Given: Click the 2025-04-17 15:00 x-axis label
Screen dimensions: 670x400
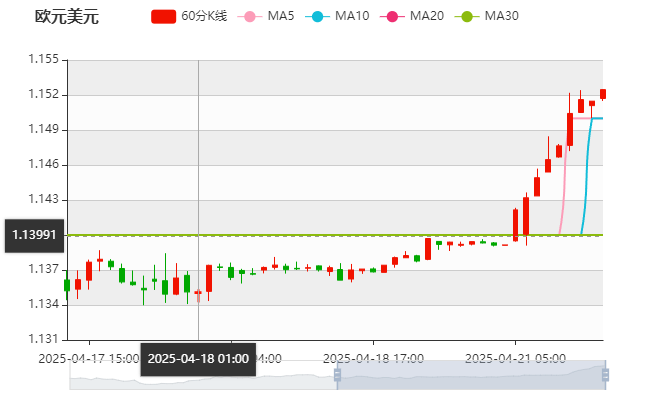Looking at the screenshot, I should point(89,359).
